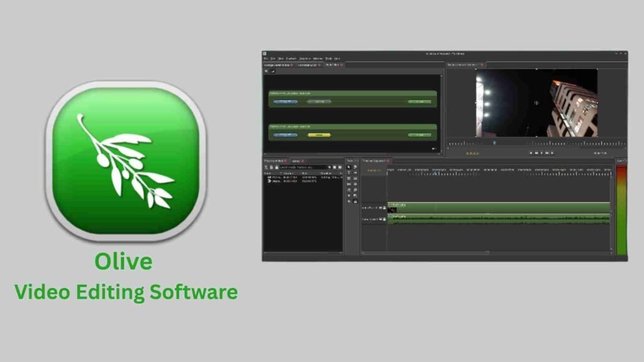Open the Sequence menu
Image resolution: width=644 pixels, height=362 pixels.
[x=305, y=58]
